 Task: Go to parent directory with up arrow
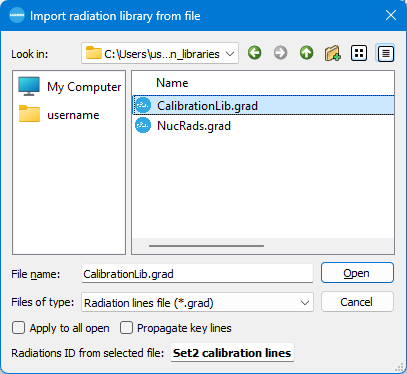point(306,53)
